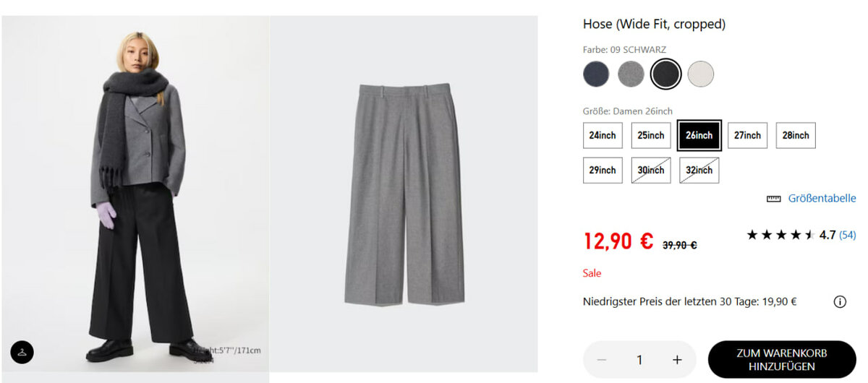
Task: Open the 54 reviews link
Action: click(848, 235)
